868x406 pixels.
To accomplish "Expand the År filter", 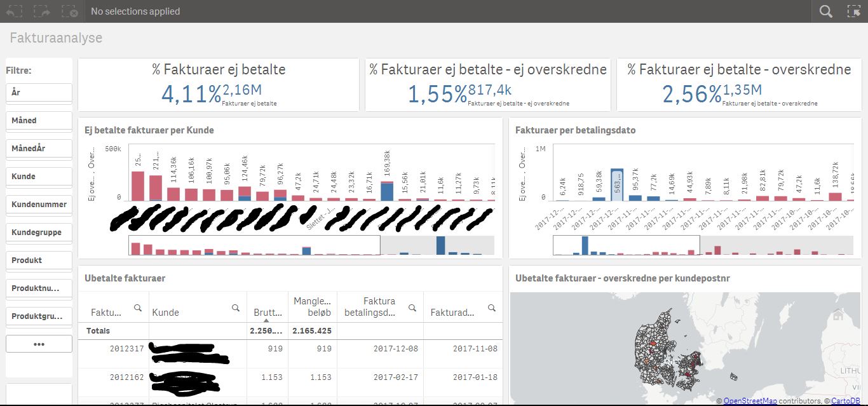I will point(39,93).
